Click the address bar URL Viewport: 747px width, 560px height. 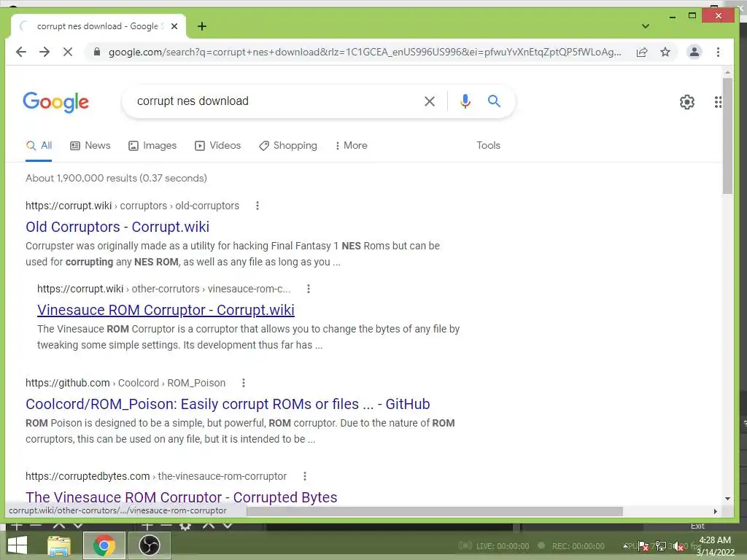pyautogui.click(x=365, y=52)
